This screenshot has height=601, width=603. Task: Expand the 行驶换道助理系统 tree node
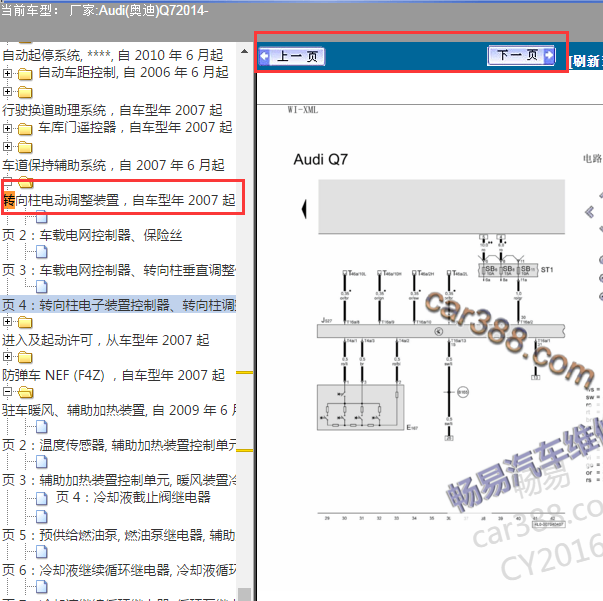[x=7, y=92]
